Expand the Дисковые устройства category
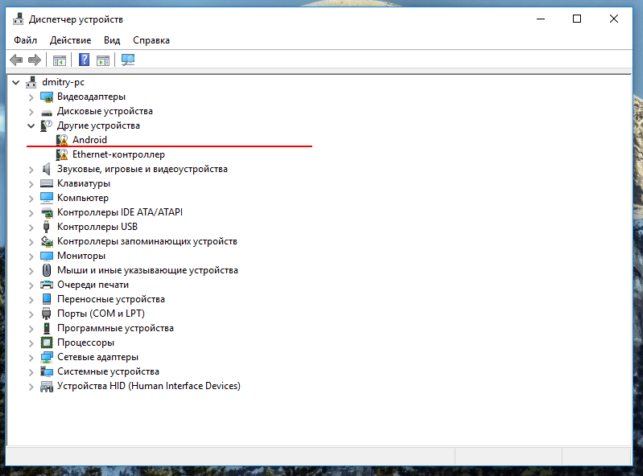This screenshot has height=476, width=643. coord(31,112)
